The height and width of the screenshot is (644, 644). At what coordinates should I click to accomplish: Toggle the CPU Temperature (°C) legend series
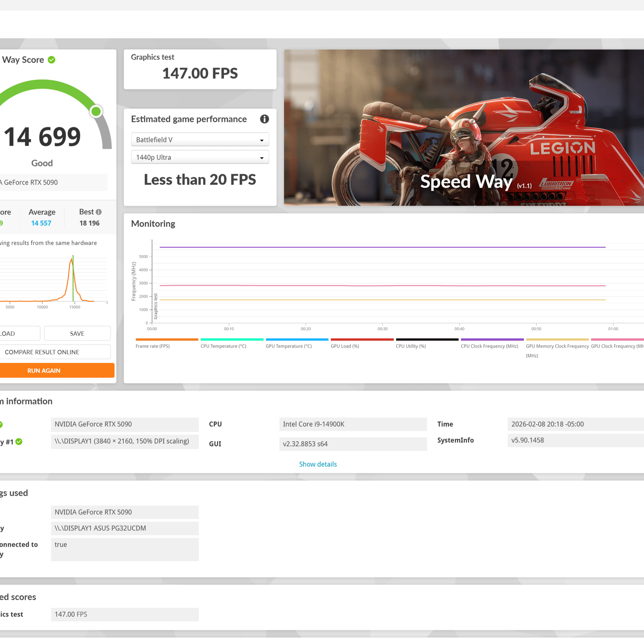(x=232, y=344)
